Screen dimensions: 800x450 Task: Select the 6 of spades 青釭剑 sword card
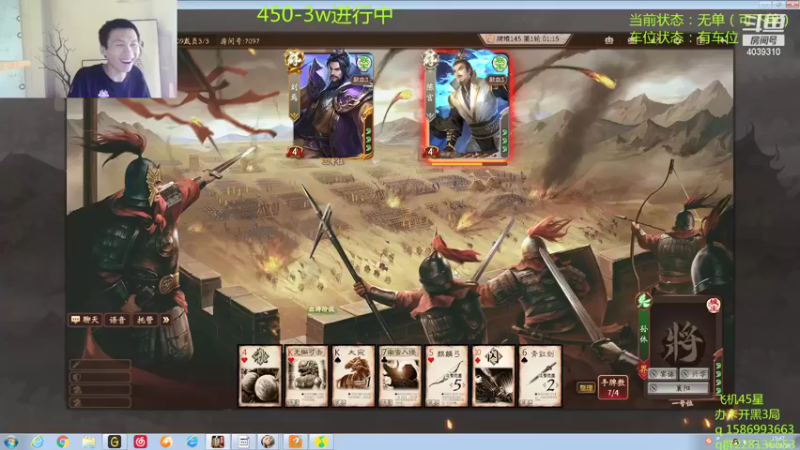coord(540,376)
